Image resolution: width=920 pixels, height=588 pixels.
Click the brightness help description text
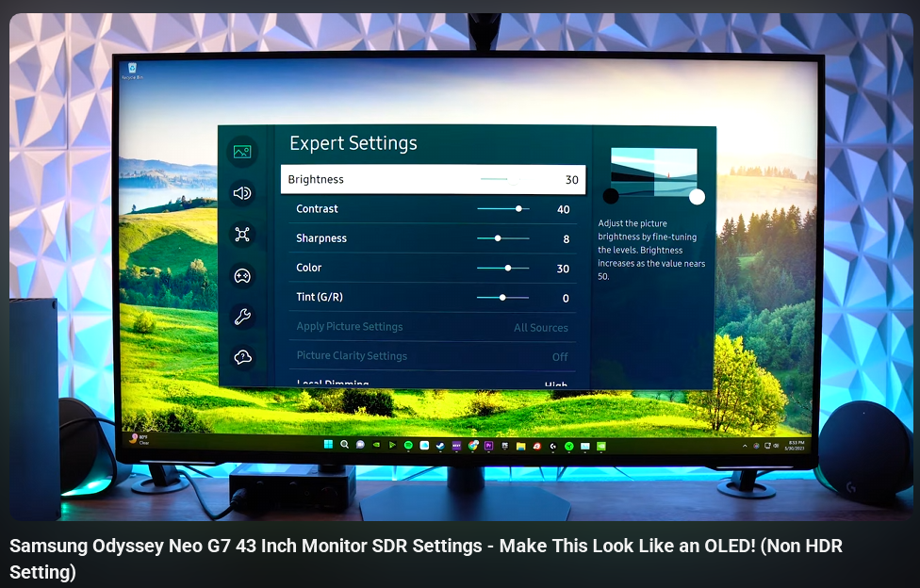click(651, 250)
